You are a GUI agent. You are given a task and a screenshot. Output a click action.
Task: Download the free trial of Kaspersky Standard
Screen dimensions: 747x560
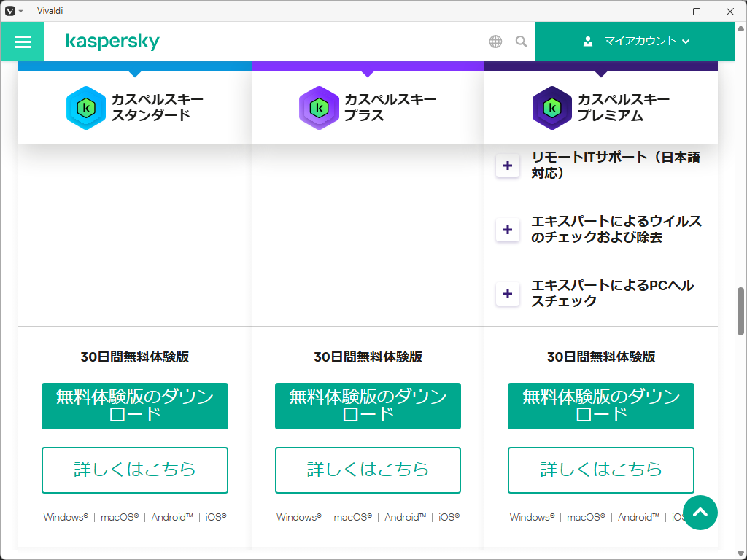coord(135,406)
